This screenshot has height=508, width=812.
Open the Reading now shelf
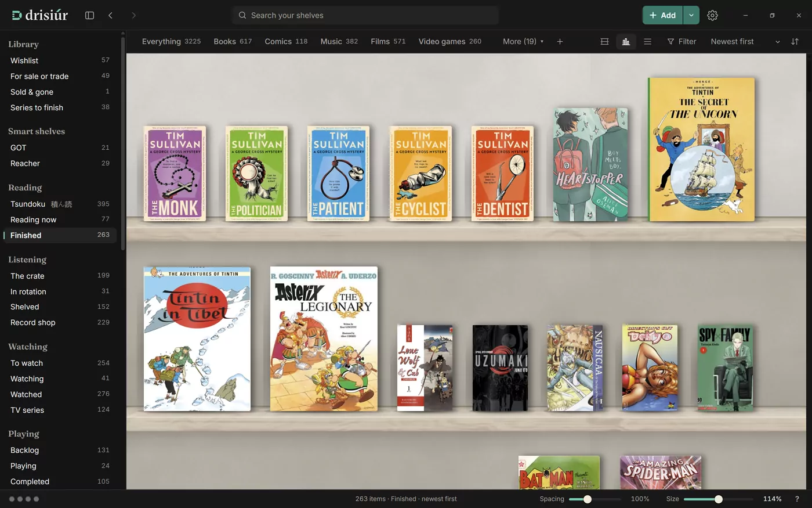60,219
